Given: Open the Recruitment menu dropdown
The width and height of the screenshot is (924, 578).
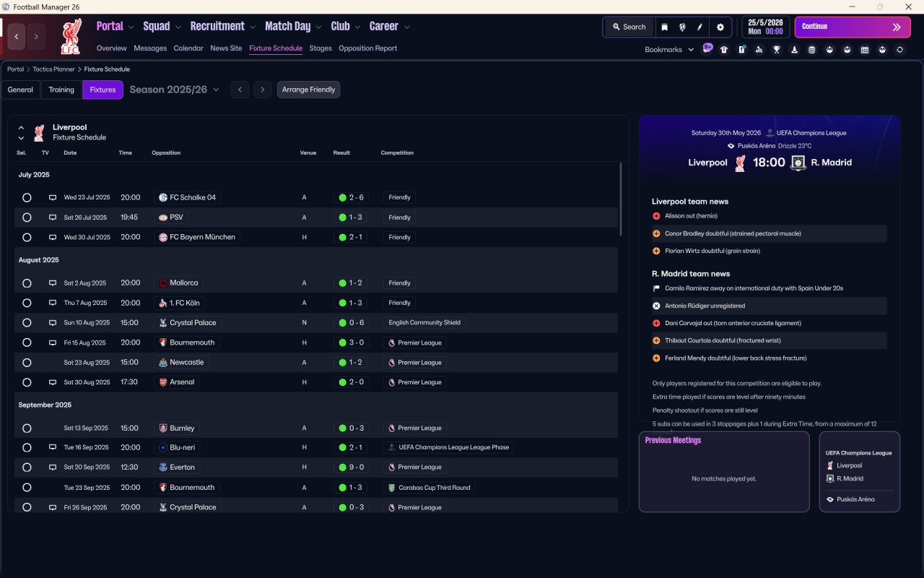Looking at the screenshot, I should click(x=223, y=27).
